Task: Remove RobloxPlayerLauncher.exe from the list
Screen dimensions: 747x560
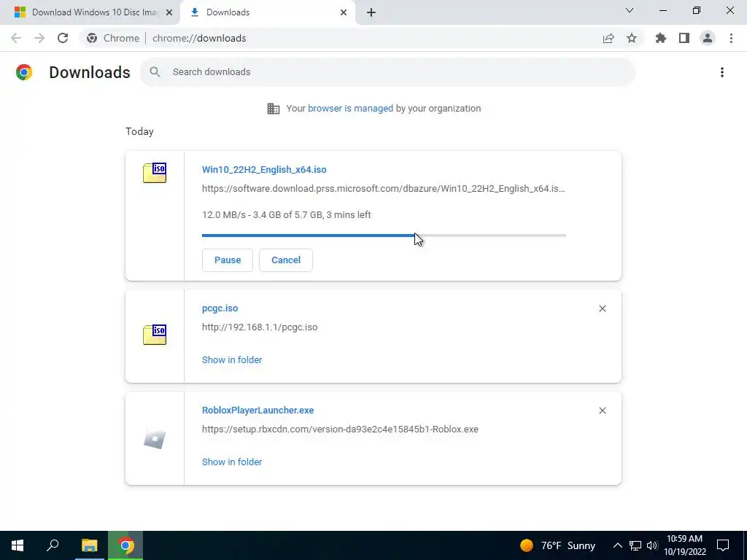Action: pyautogui.click(x=602, y=411)
